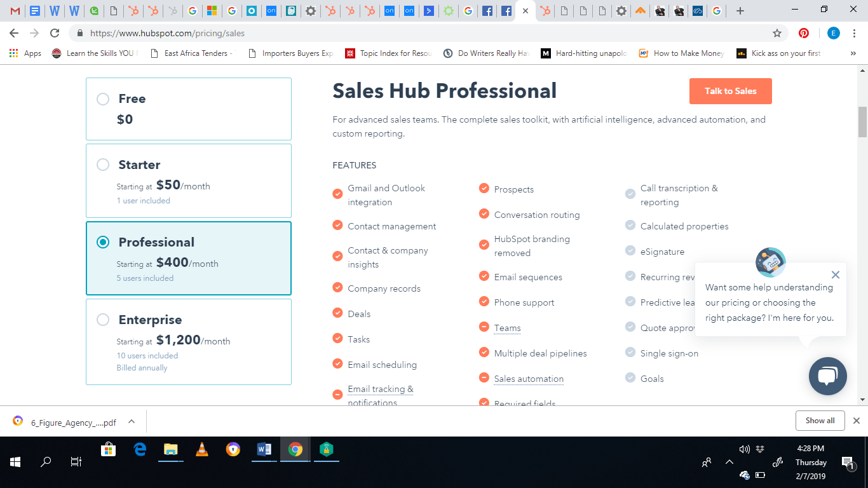The height and width of the screenshot is (488, 868).
Task: Open East Africa Tenders bookmark
Action: point(192,53)
